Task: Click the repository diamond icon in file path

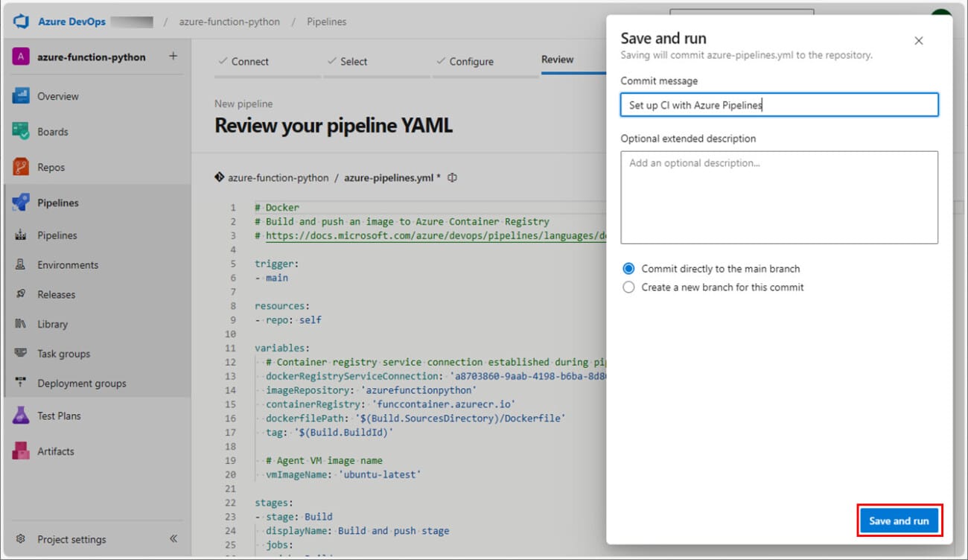Action: (220, 177)
